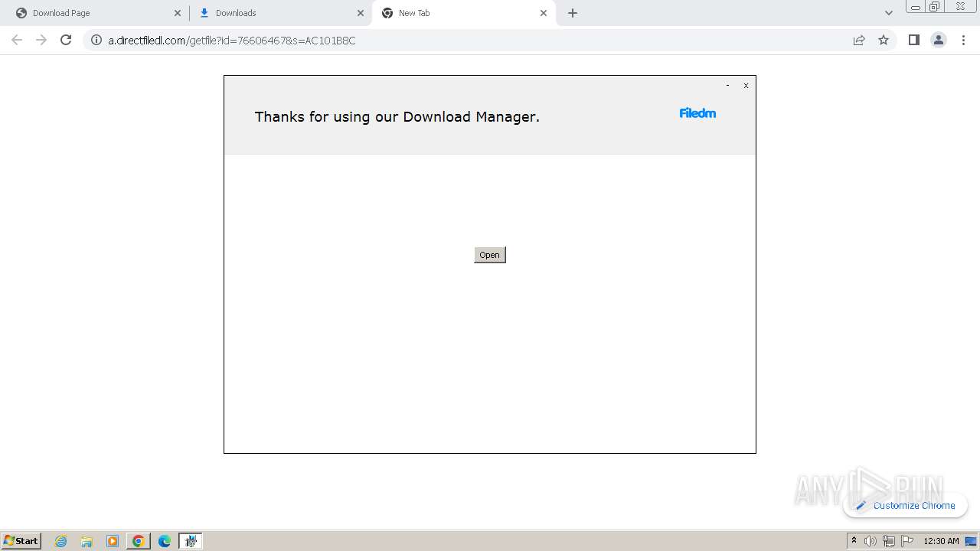Close the Download Manager dialog

coord(746,85)
